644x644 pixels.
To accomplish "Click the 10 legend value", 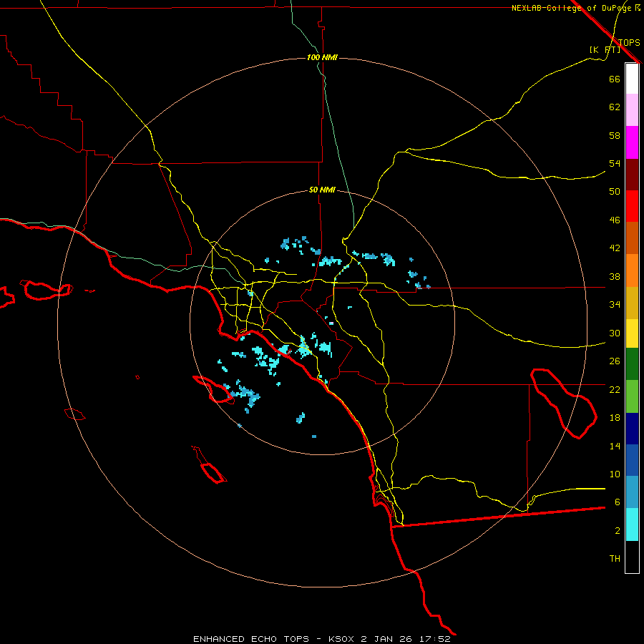I will pyautogui.click(x=615, y=474).
